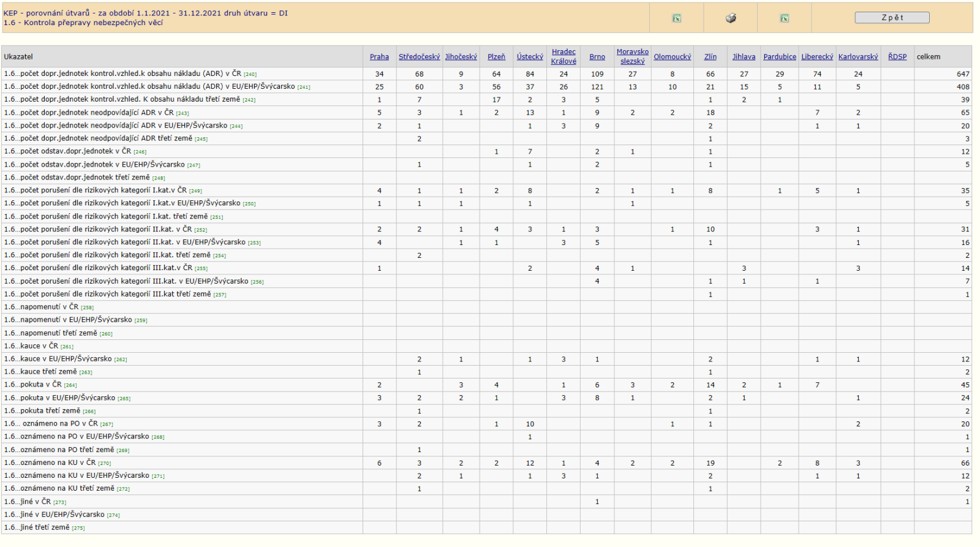Select the total value 647
The image size is (980, 547).
(963, 74)
